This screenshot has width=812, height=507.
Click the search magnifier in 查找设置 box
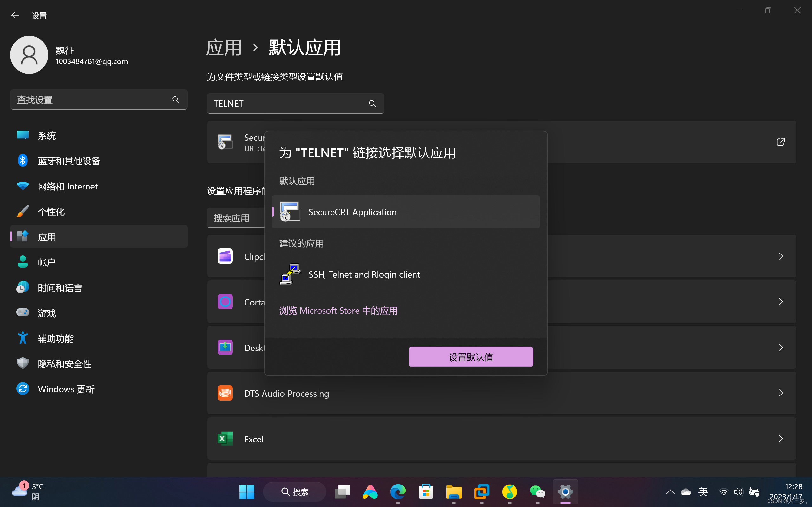click(175, 99)
